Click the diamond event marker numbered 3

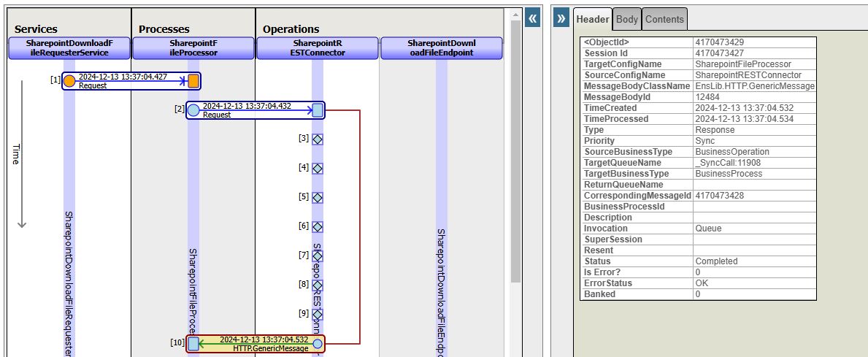point(318,139)
